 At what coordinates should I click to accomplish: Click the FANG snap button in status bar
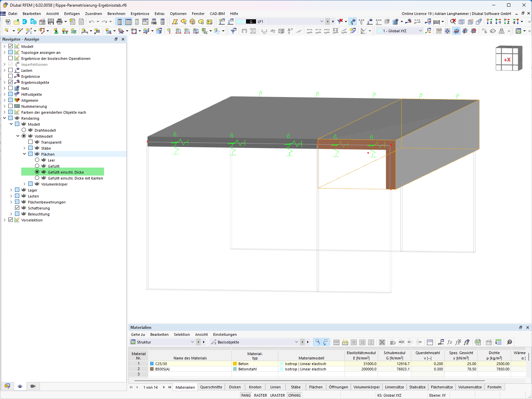click(x=246, y=395)
